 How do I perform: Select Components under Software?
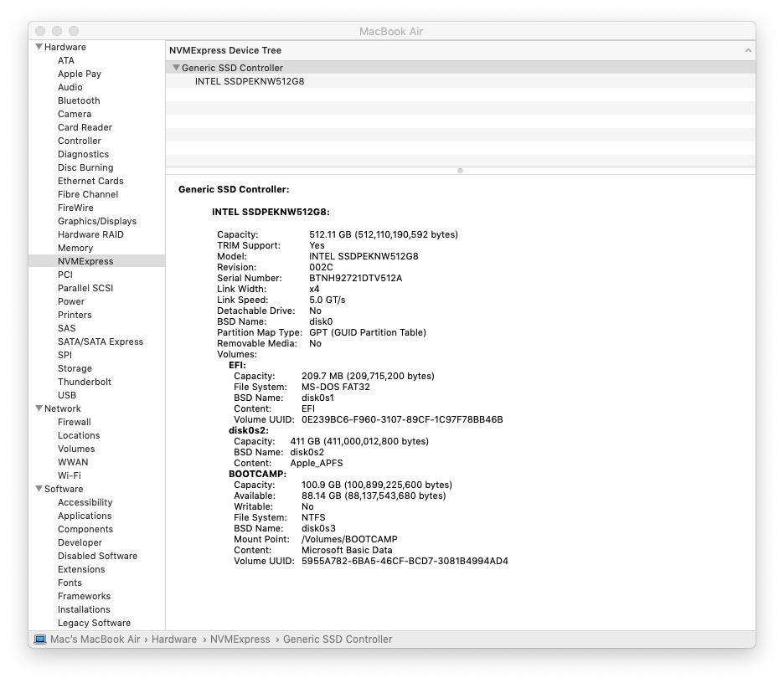click(85, 529)
